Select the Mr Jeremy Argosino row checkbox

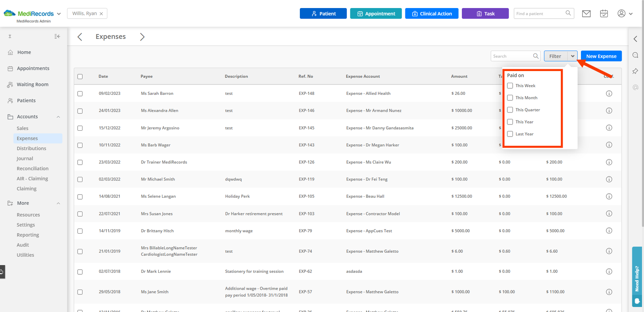pyautogui.click(x=80, y=128)
